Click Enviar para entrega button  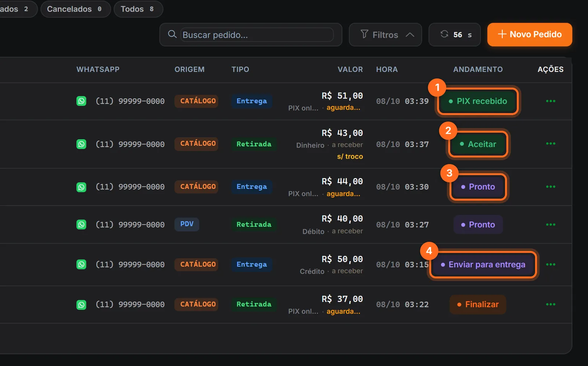tap(483, 265)
